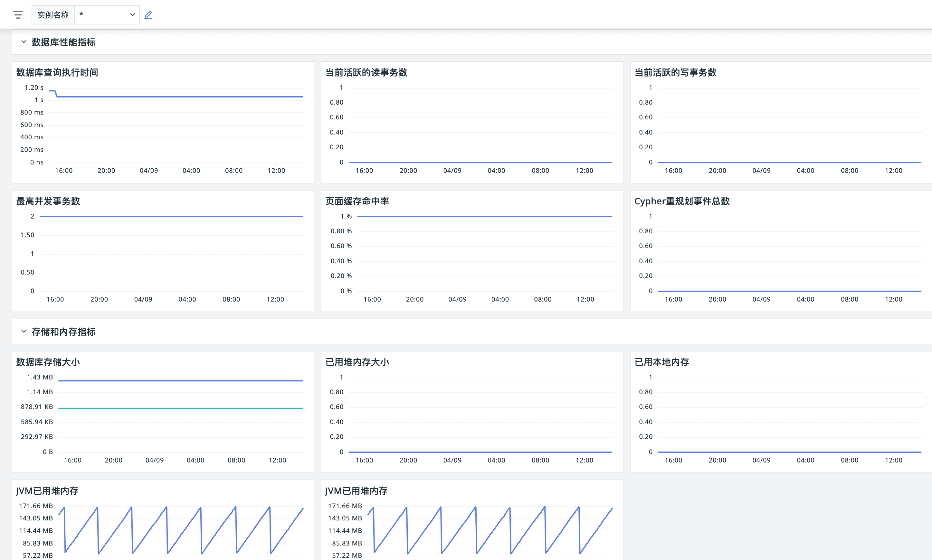Click the 实例名称 filter label

click(x=53, y=15)
